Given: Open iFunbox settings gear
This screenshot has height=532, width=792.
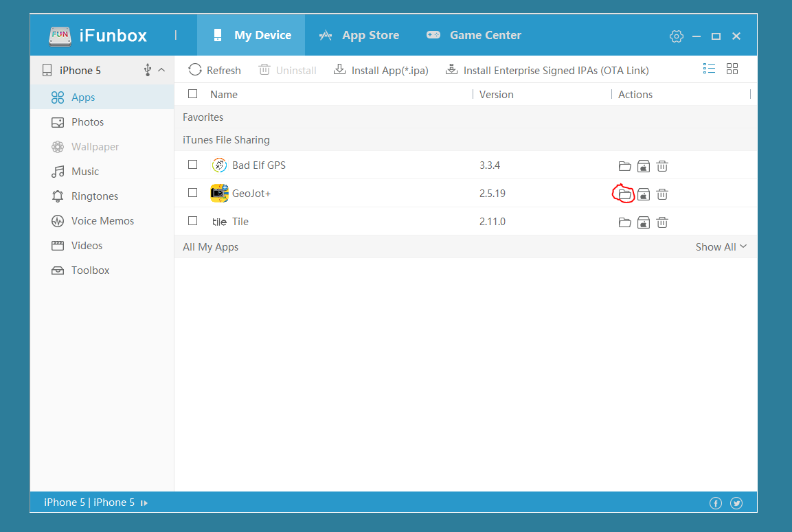Looking at the screenshot, I should [x=677, y=36].
